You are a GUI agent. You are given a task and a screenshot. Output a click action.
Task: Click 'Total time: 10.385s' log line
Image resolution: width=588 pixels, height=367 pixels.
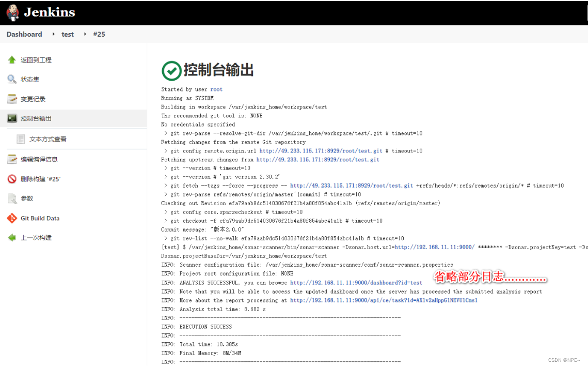pos(199,344)
